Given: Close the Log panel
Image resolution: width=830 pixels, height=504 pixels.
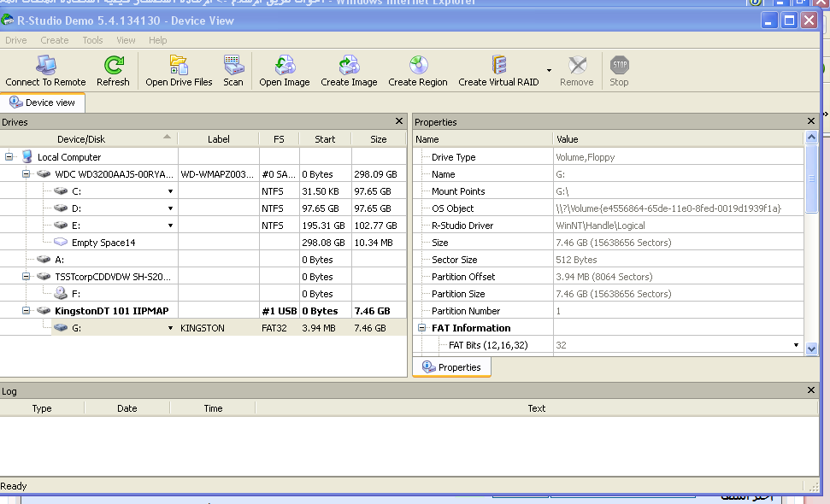Looking at the screenshot, I should coord(811,390).
